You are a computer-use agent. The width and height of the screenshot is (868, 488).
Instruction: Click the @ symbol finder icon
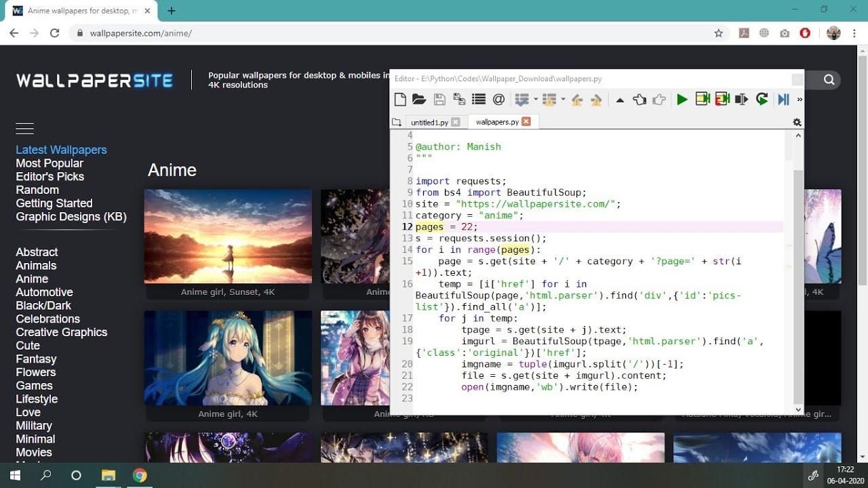click(498, 100)
